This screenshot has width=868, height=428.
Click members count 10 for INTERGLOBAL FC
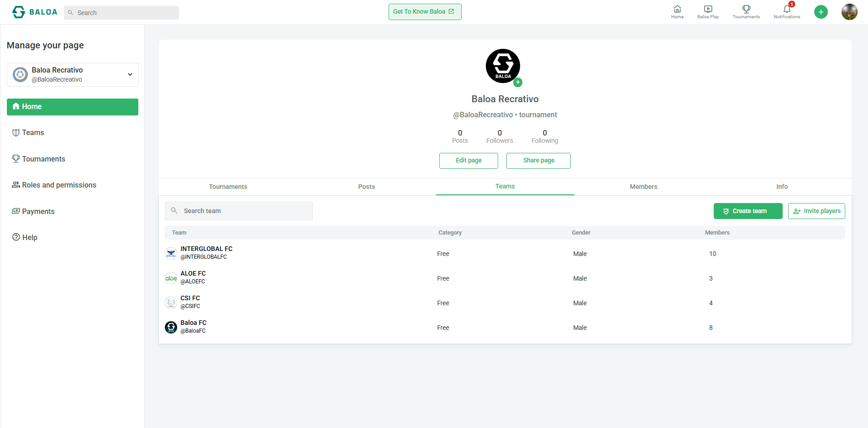[x=712, y=254]
